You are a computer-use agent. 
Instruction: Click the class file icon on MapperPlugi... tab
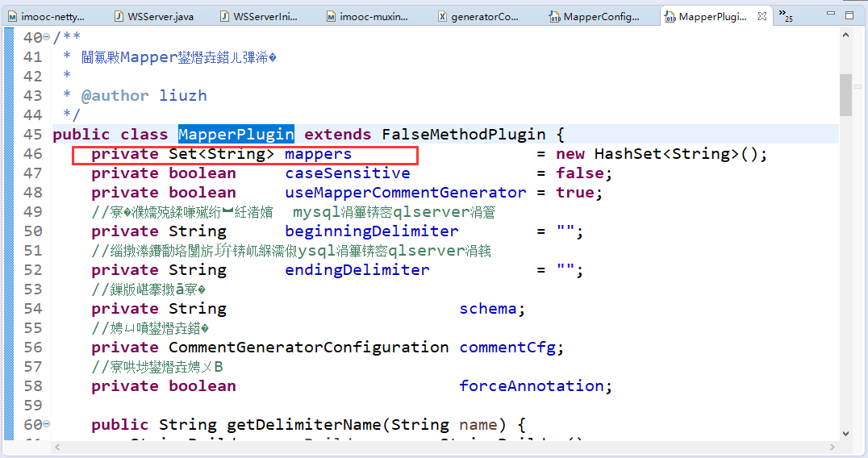(670, 17)
